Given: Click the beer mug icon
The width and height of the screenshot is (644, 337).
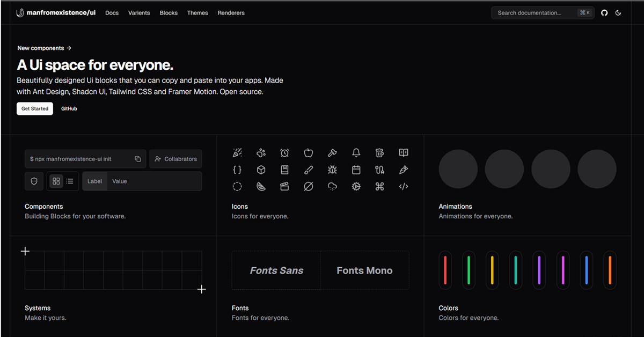Looking at the screenshot, I should coord(379,153).
